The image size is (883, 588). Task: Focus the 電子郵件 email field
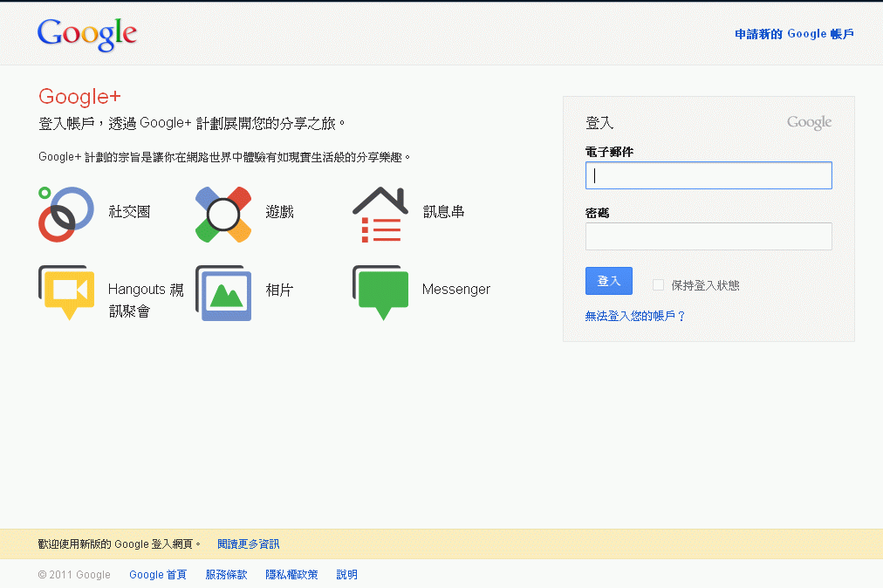[708, 175]
